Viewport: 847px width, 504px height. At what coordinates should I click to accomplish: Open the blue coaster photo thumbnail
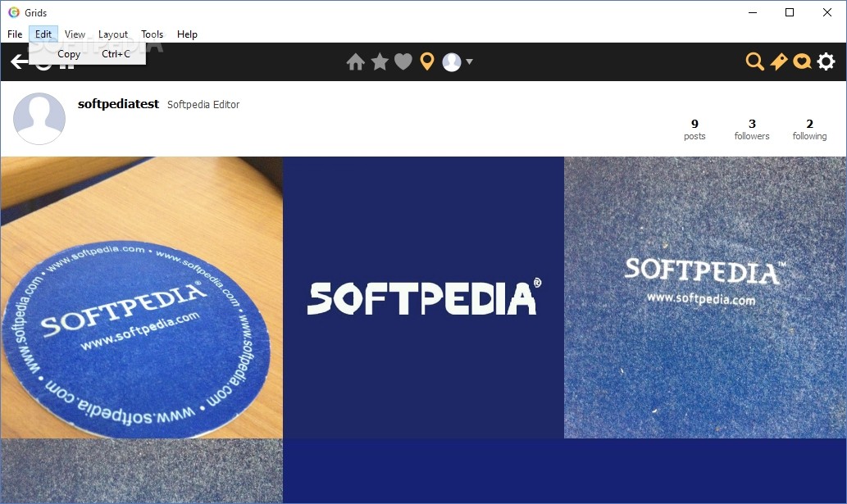[142, 297]
